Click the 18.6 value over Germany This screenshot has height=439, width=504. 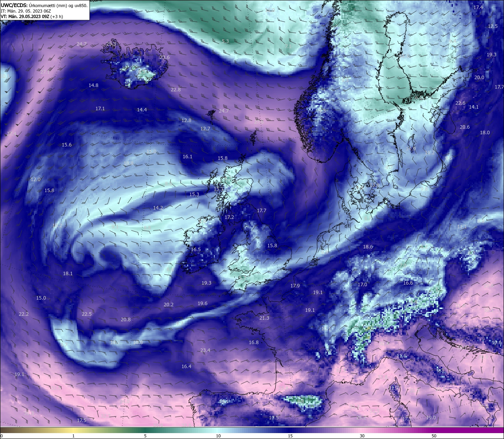(368, 246)
